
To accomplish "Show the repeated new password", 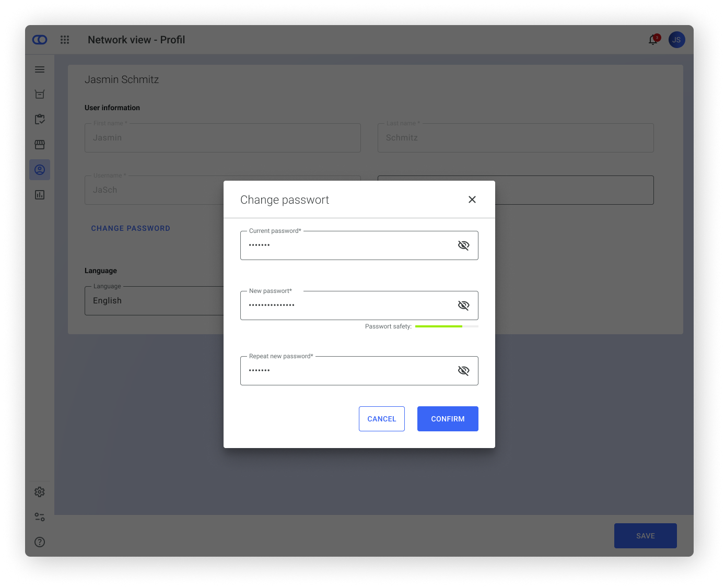I will pyautogui.click(x=463, y=370).
